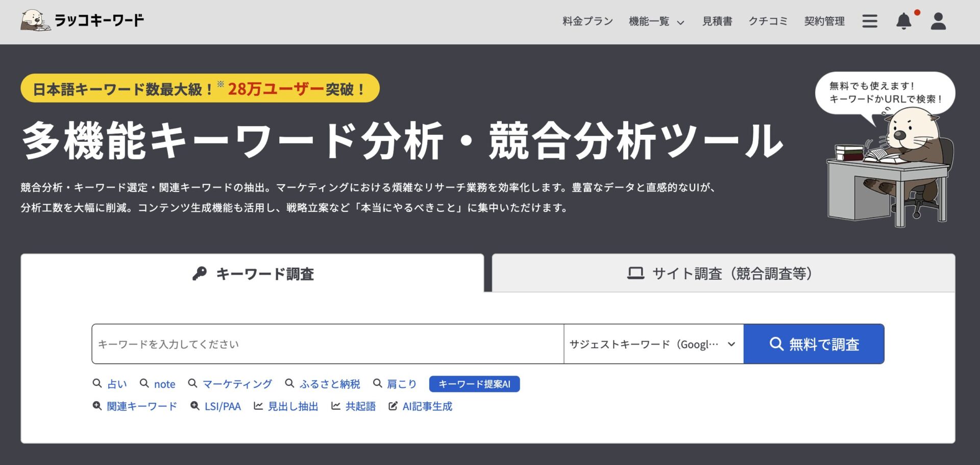The image size is (980, 465).
Task: Click the キーワード提案AI button
Action: [x=475, y=383]
